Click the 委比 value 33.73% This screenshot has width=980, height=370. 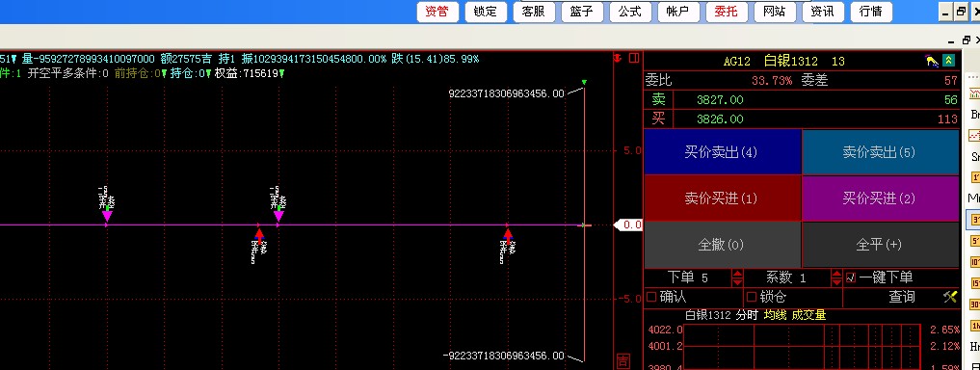(x=772, y=81)
